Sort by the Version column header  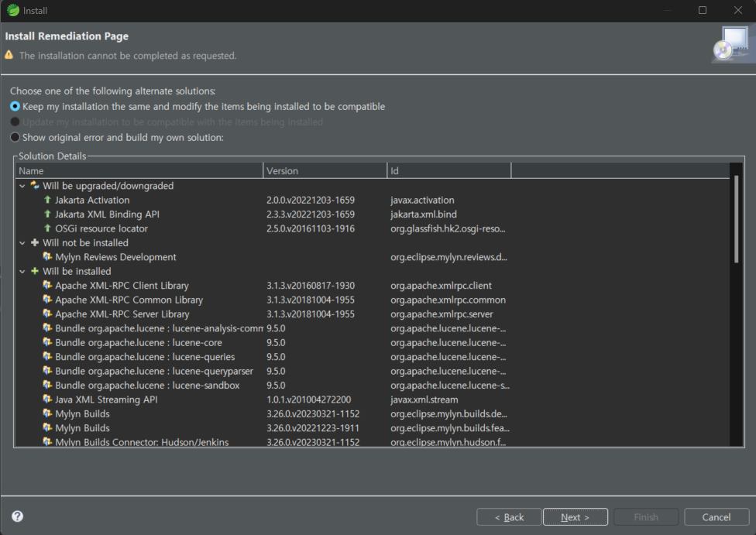[325, 170]
